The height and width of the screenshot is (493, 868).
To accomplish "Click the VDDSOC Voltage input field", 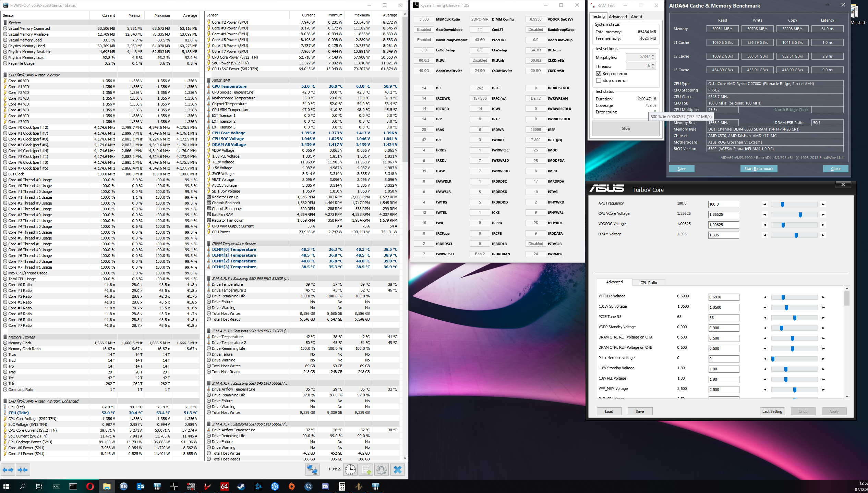I will (x=723, y=225).
